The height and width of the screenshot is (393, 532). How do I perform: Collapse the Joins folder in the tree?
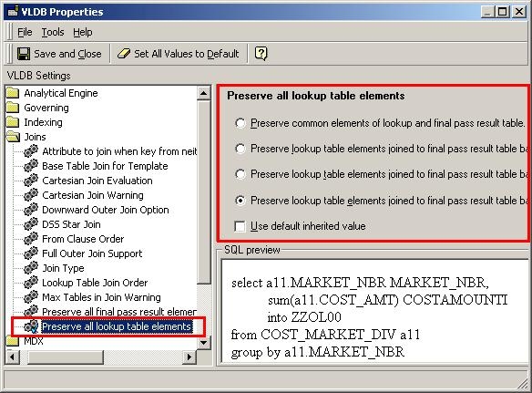[13, 137]
